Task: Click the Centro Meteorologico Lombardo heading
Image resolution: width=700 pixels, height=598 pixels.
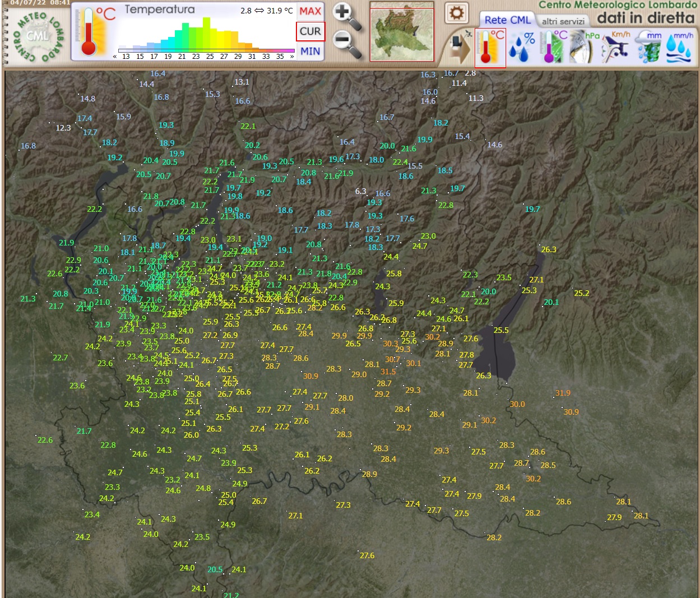Action: tap(618, 5)
